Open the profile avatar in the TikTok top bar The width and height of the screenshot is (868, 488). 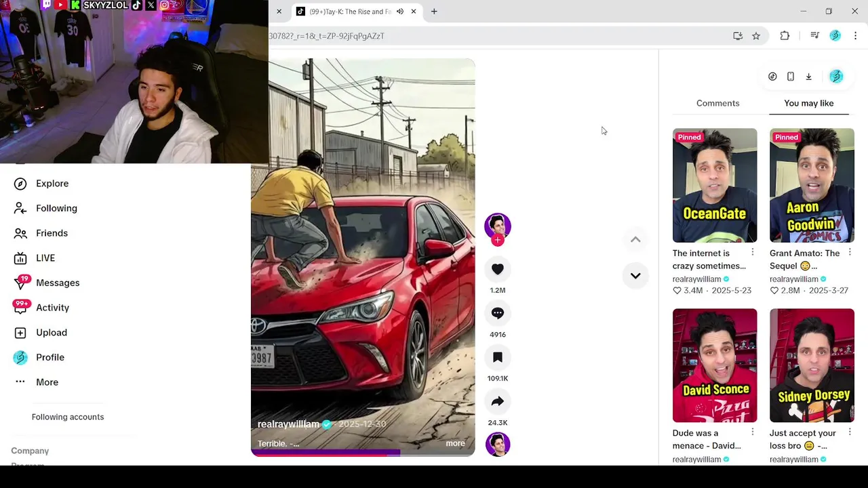tap(836, 77)
